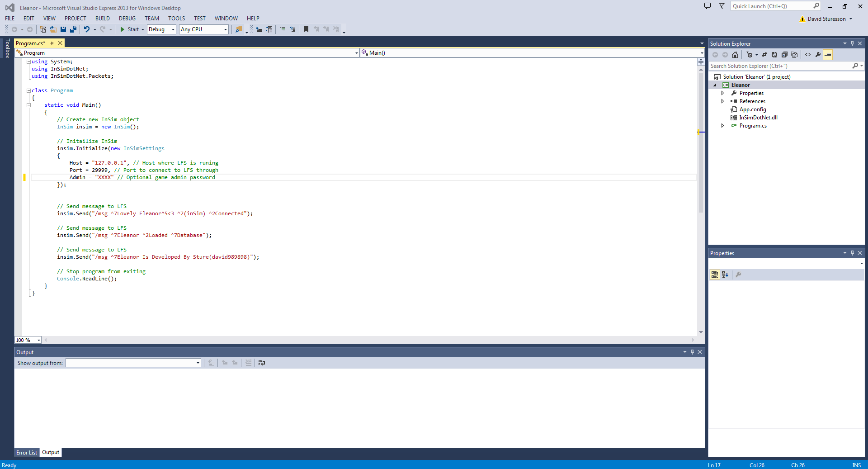
Task: Open project properties via wrench icon
Action: point(818,55)
